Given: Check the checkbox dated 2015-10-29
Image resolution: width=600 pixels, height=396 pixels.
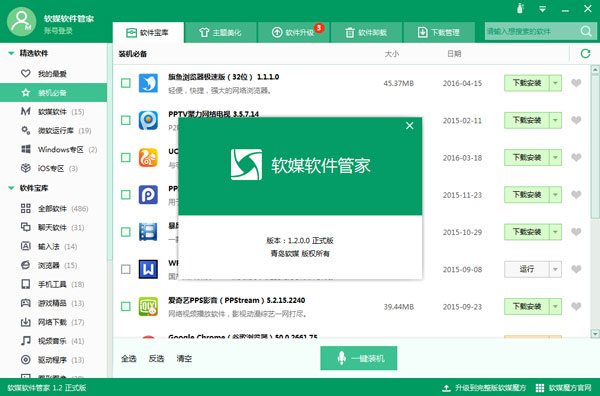Looking at the screenshot, I should [126, 232].
